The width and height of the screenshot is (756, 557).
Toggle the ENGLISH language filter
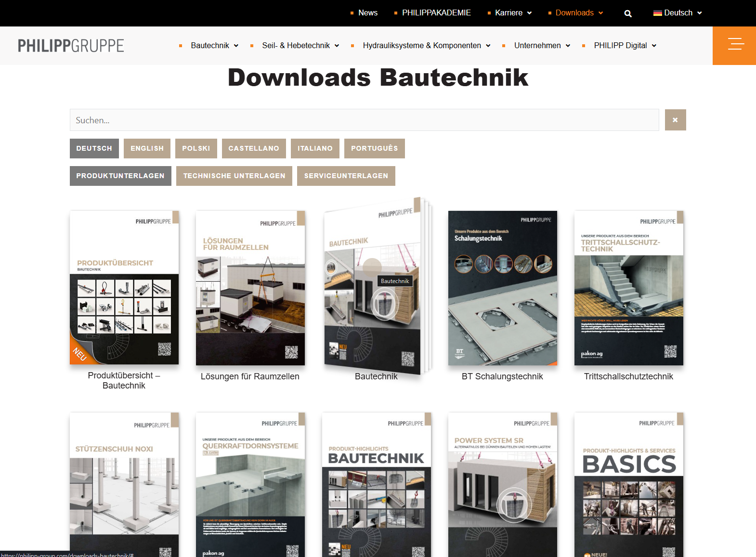pyautogui.click(x=147, y=148)
